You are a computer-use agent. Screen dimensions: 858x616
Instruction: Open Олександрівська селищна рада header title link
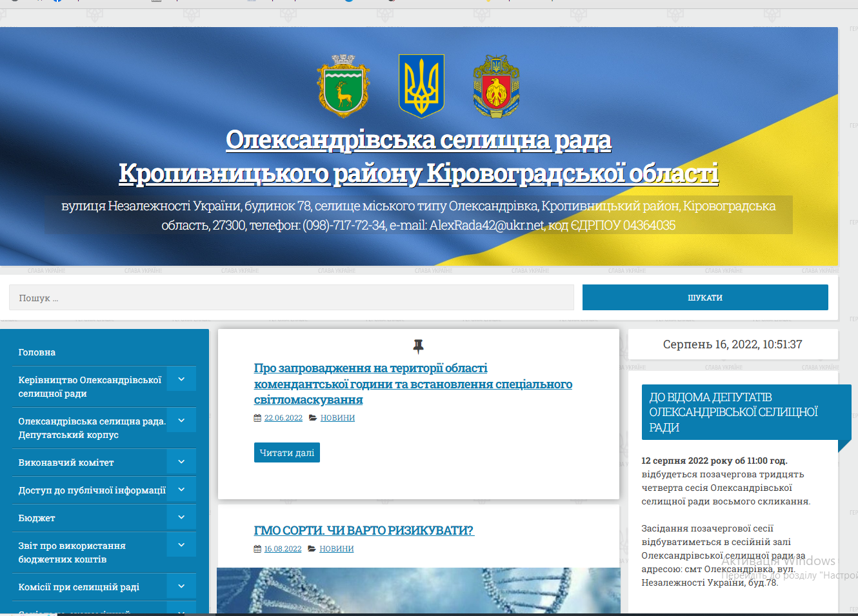[419, 140]
